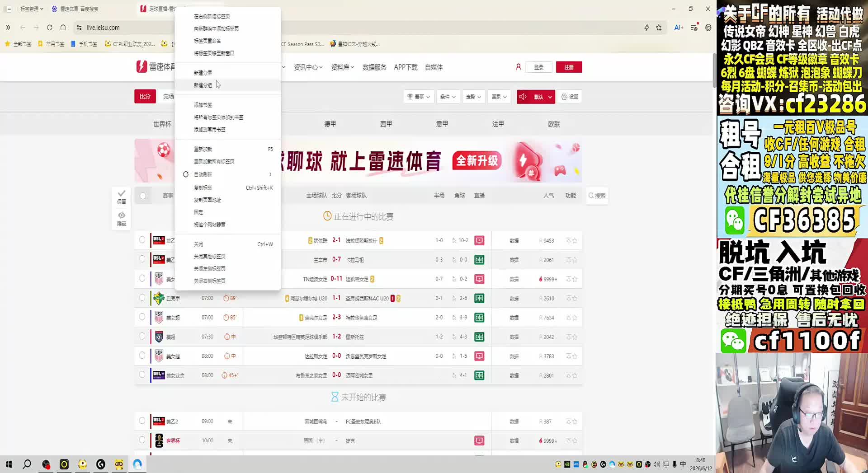Select the red 比分 tab button
Viewport: 868px width, 473px height.
[145, 96]
